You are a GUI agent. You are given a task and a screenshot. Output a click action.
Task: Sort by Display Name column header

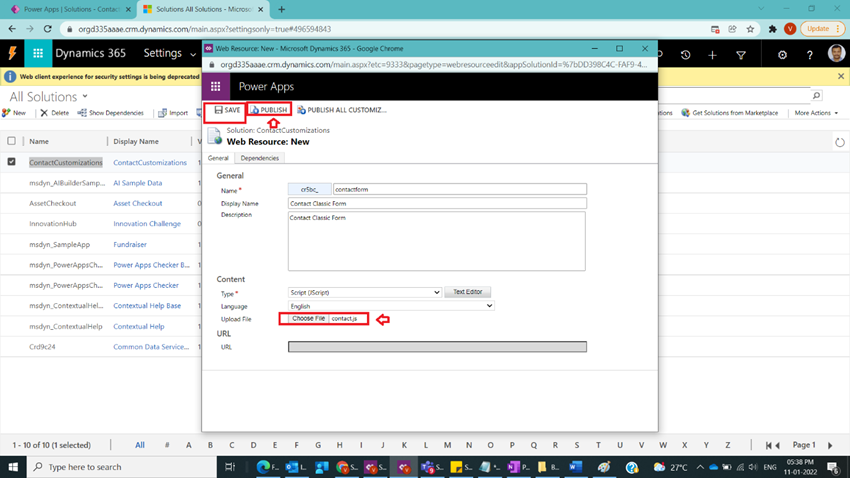136,141
